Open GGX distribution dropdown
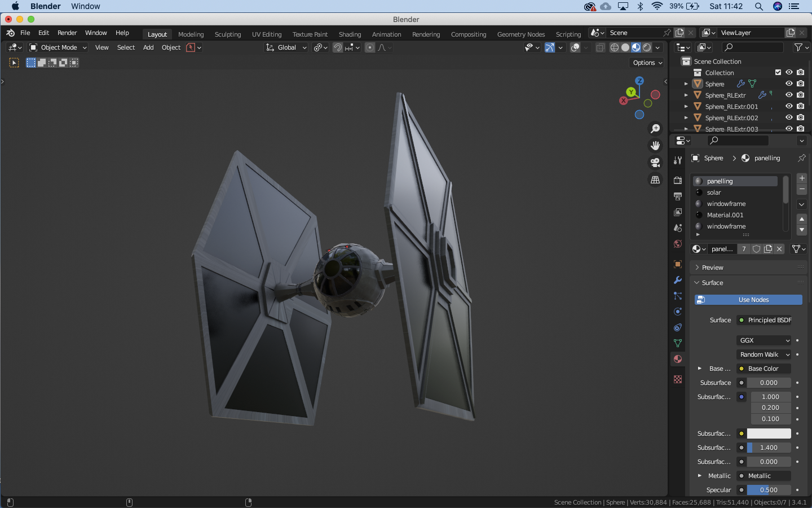Viewport: 812px width, 508px height. [x=764, y=340]
